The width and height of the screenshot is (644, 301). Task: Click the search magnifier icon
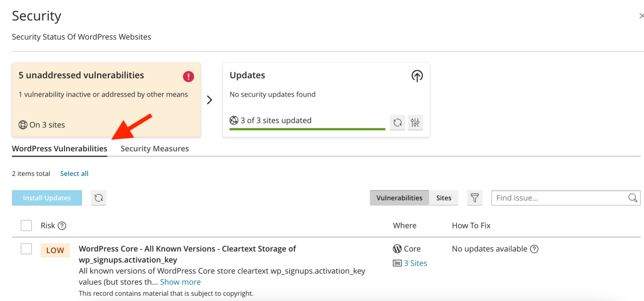click(633, 198)
